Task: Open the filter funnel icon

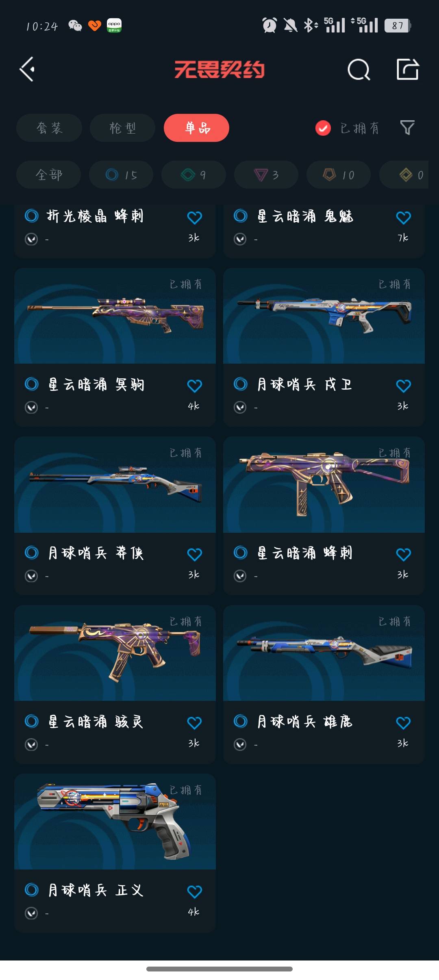Action: pyautogui.click(x=407, y=128)
